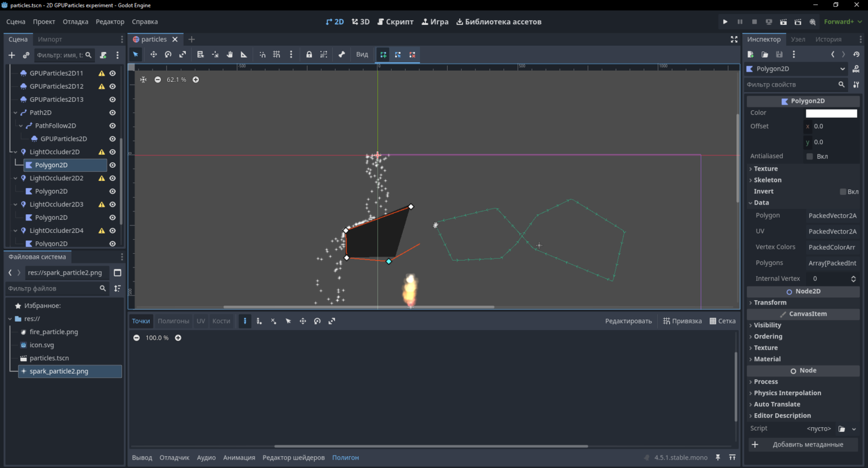
Task: Click the warning icon on GPUParticles2D11
Action: (102, 73)
